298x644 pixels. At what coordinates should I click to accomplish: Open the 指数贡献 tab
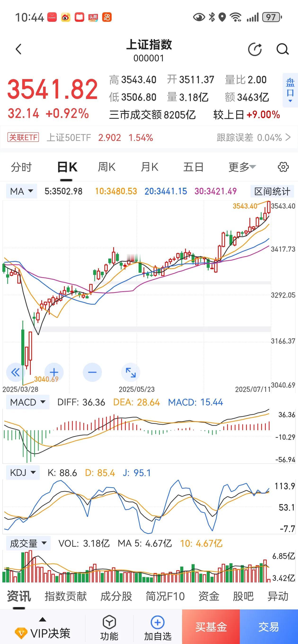click(x=66, y=596)
